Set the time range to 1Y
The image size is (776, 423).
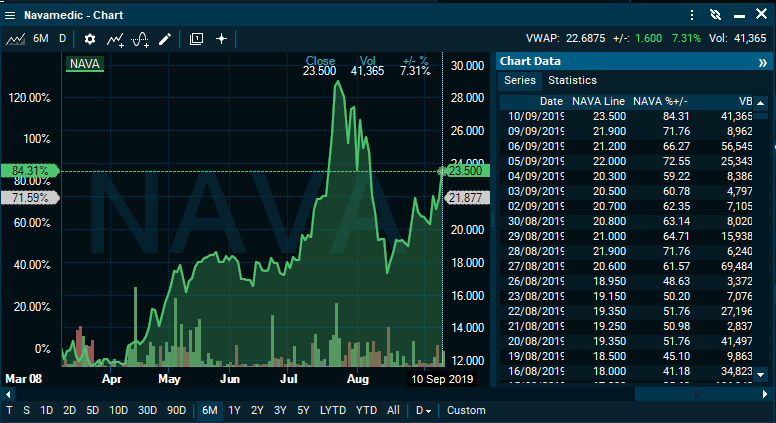(x=234, y=410)
